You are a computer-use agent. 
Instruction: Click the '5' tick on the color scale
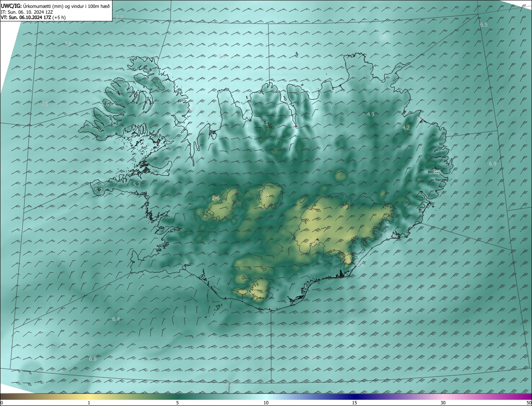177,403
